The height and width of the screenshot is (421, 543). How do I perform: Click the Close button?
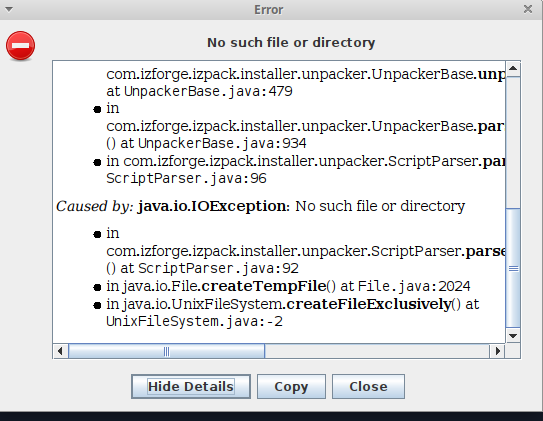(x=368, y=386)
